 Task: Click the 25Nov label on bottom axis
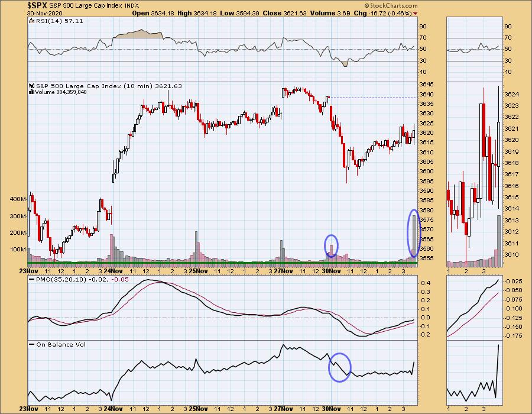click(198, 409)
